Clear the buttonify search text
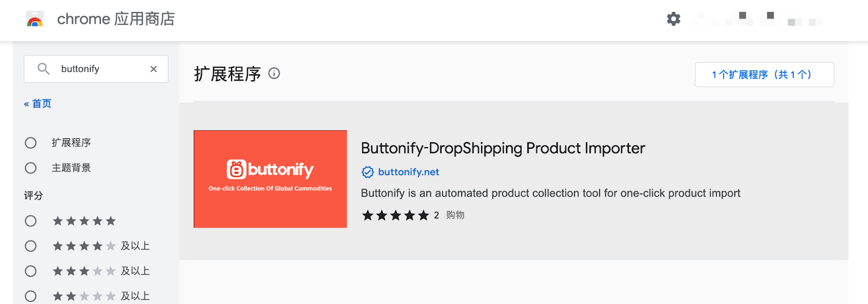 pos(154,69)
